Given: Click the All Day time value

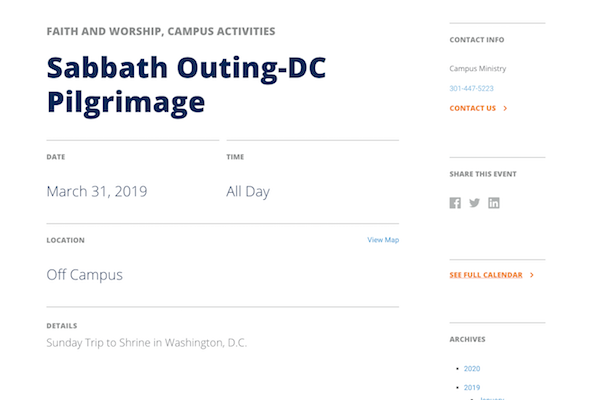Looking at the screenshot, I should coord(248,191).
